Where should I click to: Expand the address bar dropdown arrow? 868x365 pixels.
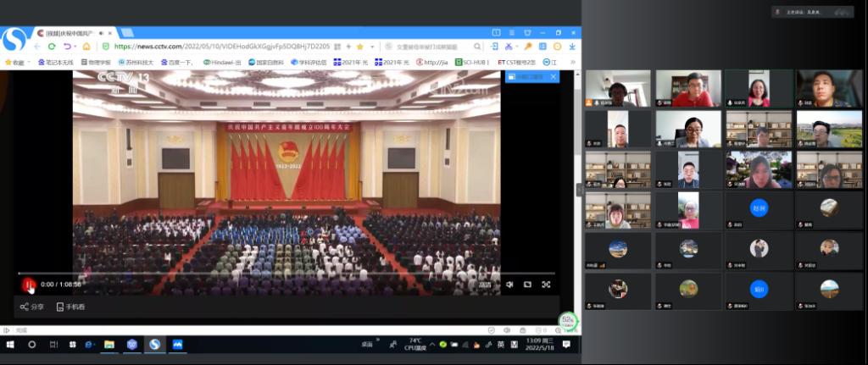coord(372,47)
